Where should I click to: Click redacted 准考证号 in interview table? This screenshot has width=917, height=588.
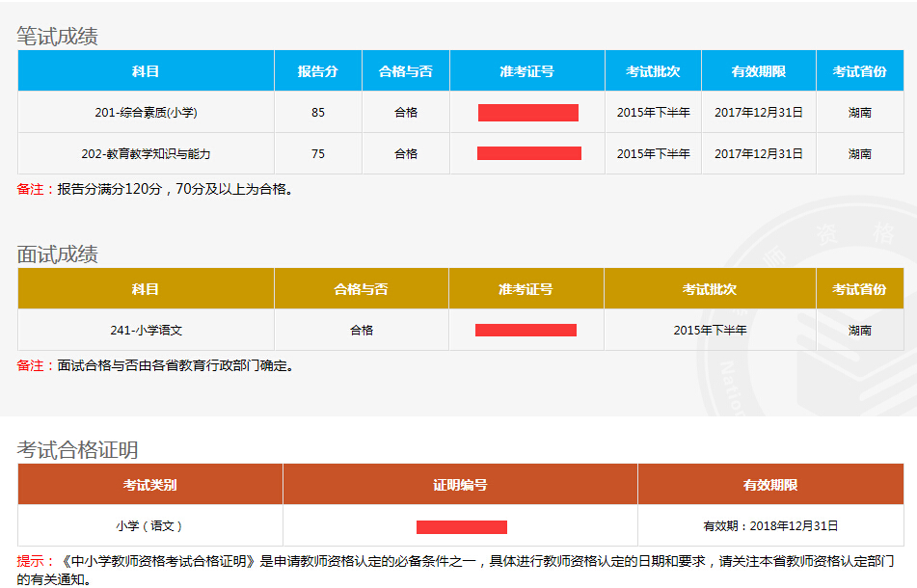coord(526,331)
